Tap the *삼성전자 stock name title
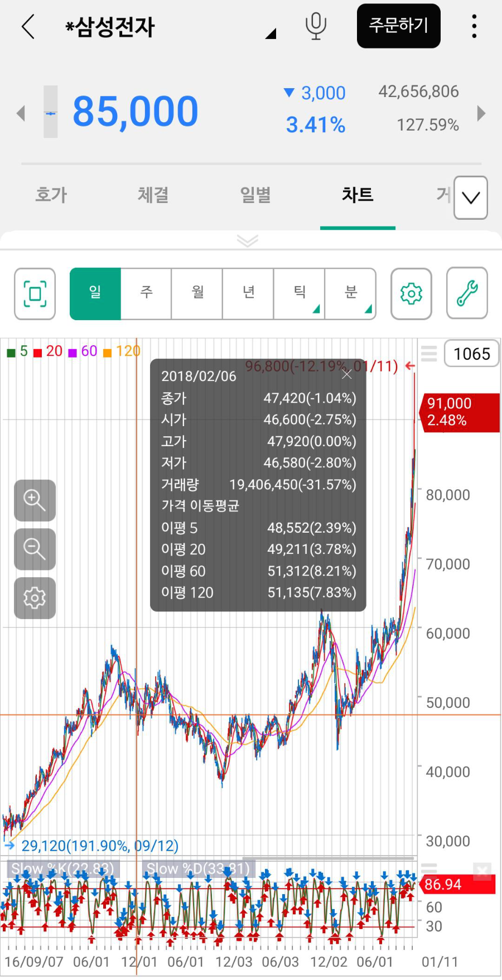Image resolution: width=502 pixels, height=980 pixels. [110, 27]
